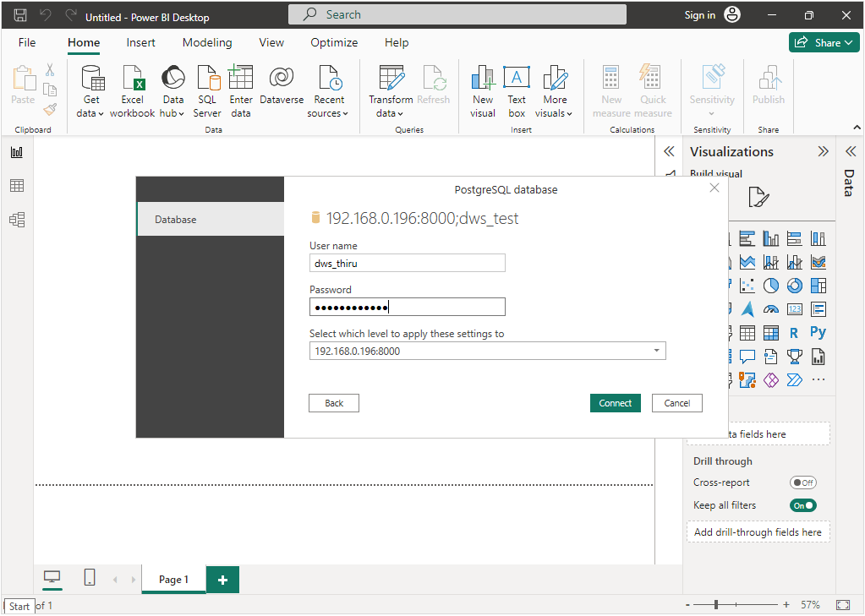Select the Python visual
The width and height of the screenshot is (865, 616).
click(818, 333)
